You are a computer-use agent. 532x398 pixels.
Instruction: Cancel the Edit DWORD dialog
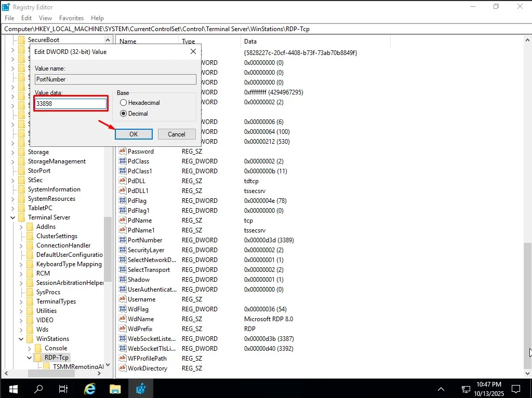click(x=176, y=134)
